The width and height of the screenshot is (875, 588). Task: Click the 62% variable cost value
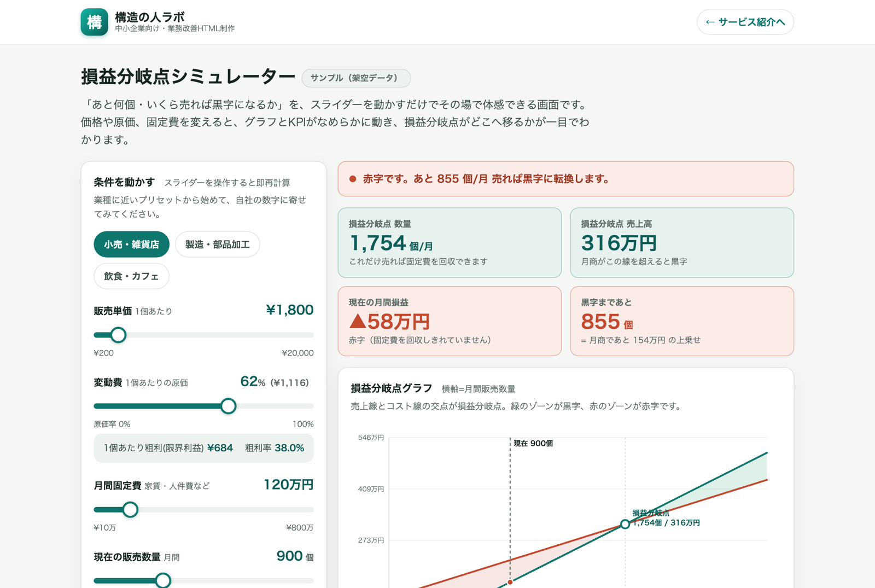[253, 382]
